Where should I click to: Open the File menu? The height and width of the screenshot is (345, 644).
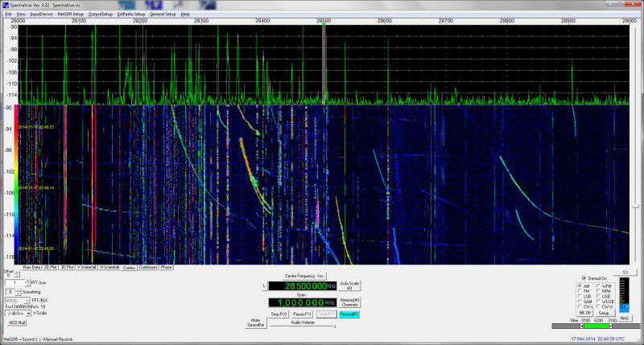8,14
